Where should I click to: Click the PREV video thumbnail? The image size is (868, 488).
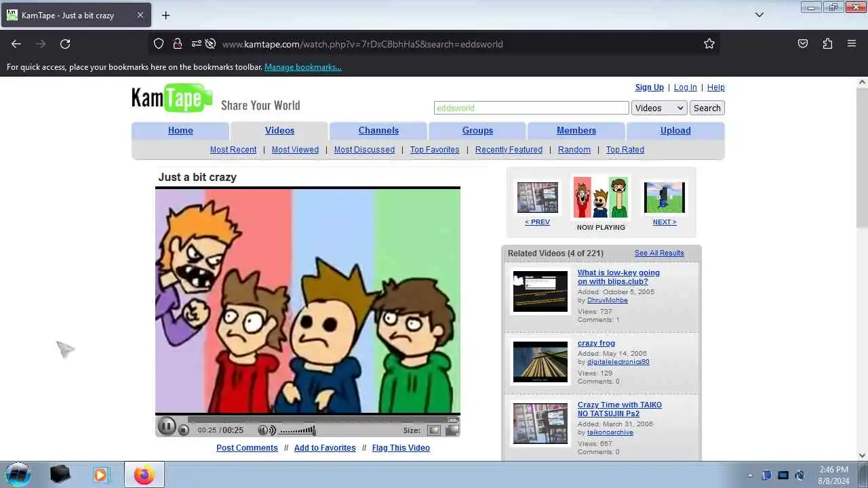[538, 197]
